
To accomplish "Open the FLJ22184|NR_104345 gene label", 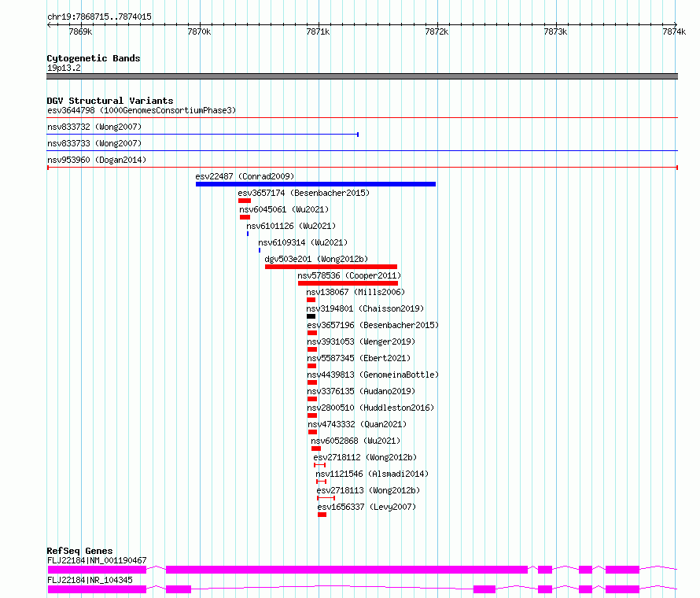I will tap(90, 580).
